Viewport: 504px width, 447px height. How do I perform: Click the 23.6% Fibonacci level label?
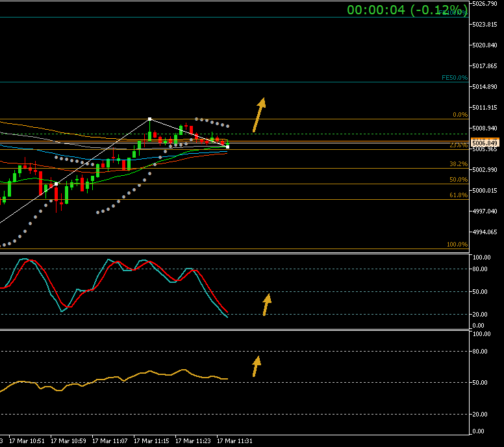click(x=458, y=146)
